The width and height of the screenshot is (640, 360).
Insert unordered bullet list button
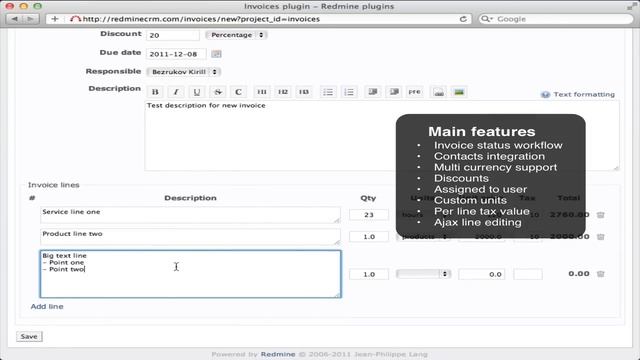328,92
